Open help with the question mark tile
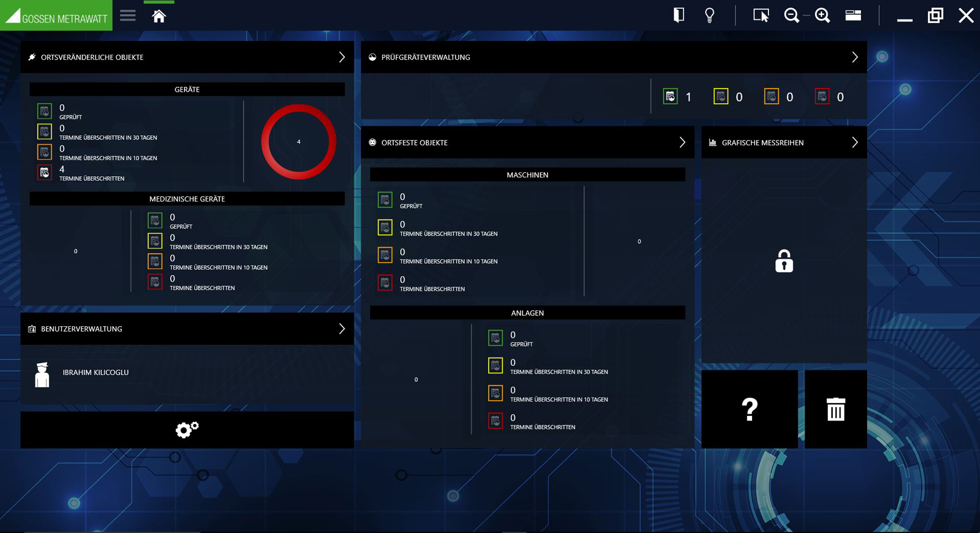This screenshot has width=980, height=533. [x=749, y=409]
